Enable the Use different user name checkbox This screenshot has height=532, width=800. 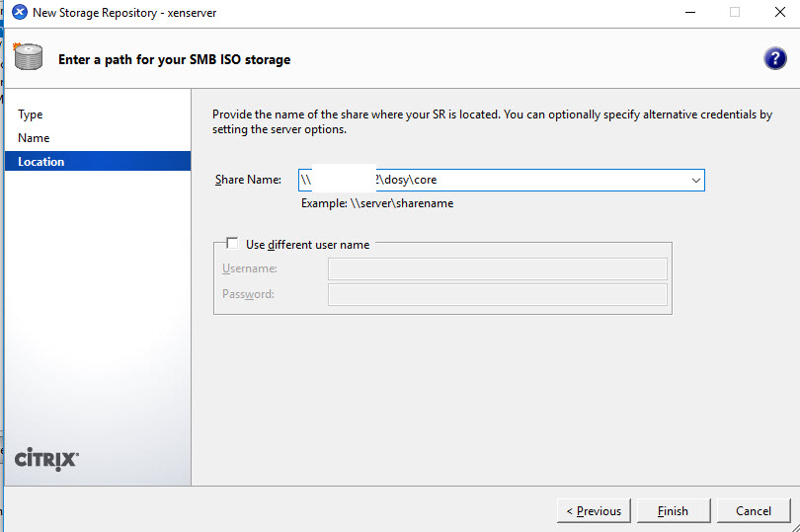click(x=232, y=244)
